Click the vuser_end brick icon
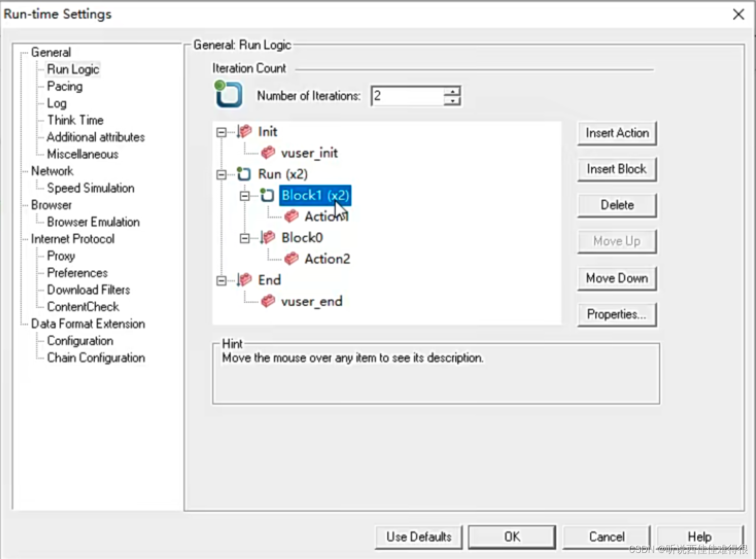This screenshot has width=756, height=559. point(268,301)
